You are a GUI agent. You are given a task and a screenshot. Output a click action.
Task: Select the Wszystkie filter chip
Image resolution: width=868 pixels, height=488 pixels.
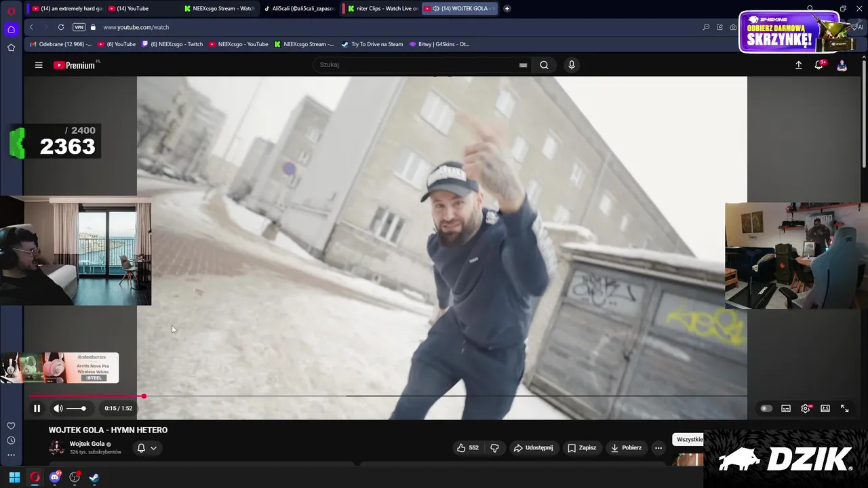(689, 439)
